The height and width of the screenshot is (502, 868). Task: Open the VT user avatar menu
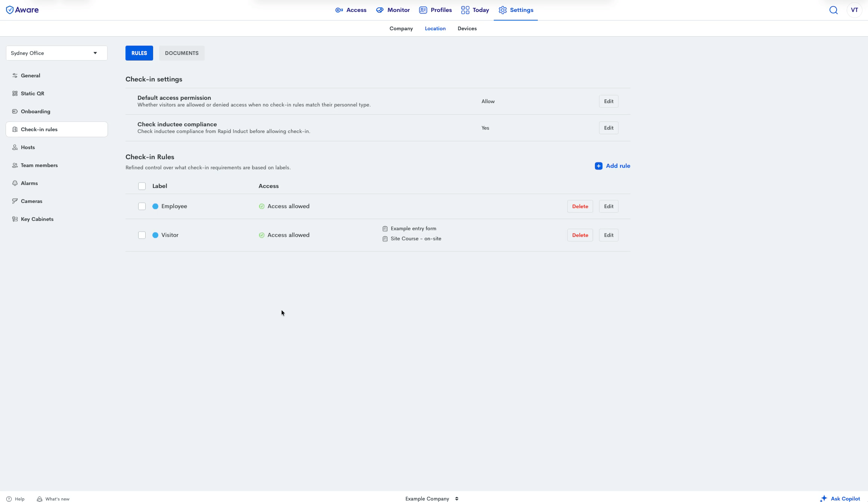854,10
